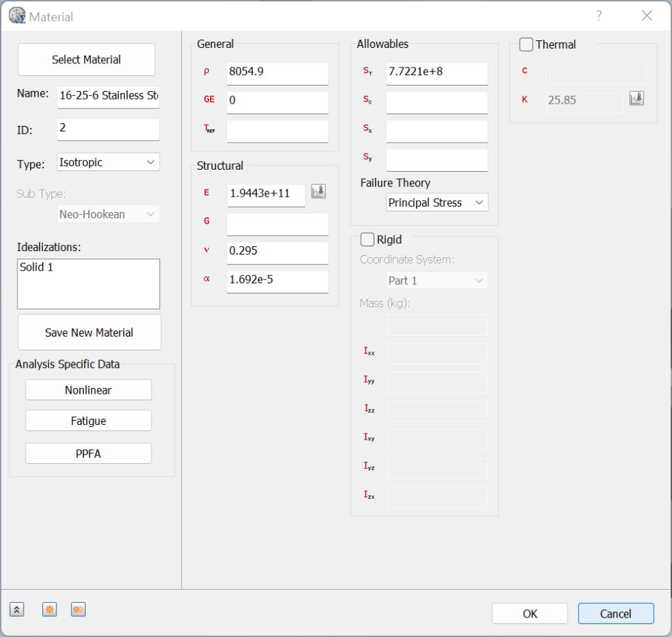Screen dimensions: 672x637
Task: Open the Type dropdown showing Isotropic
Action: pyautogui.click(x=109, y=162)
